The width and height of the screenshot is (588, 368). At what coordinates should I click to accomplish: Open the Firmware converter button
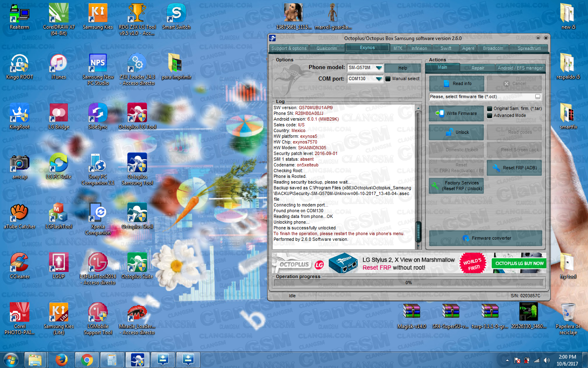[x=486, y=238]
